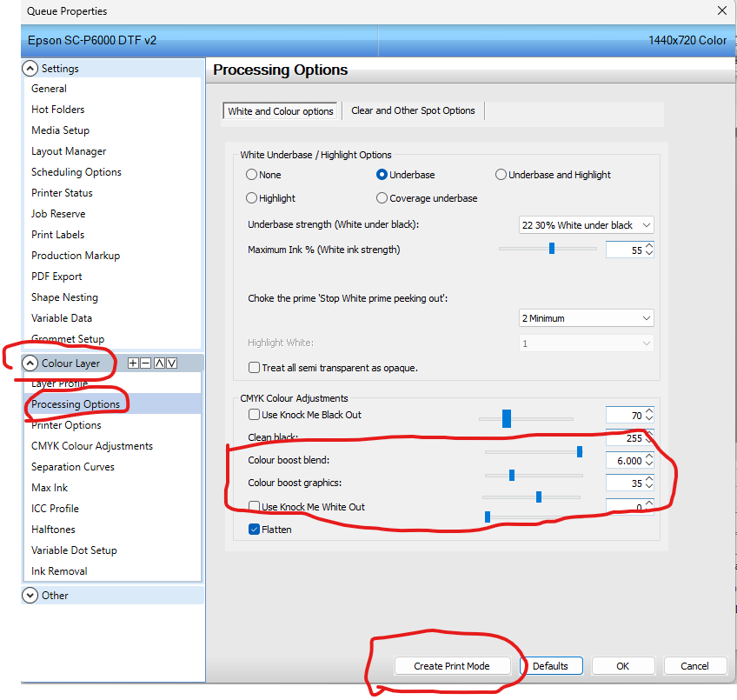The width and height of the screenshot is (737, 700).
Task: Collapse the Settings section
Action: point(30,68)
